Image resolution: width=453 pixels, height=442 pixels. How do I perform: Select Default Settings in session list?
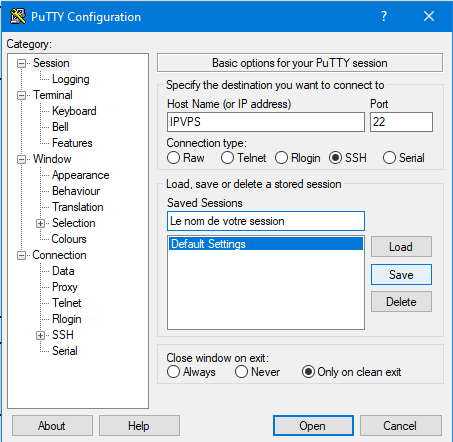tap(266, 244)
